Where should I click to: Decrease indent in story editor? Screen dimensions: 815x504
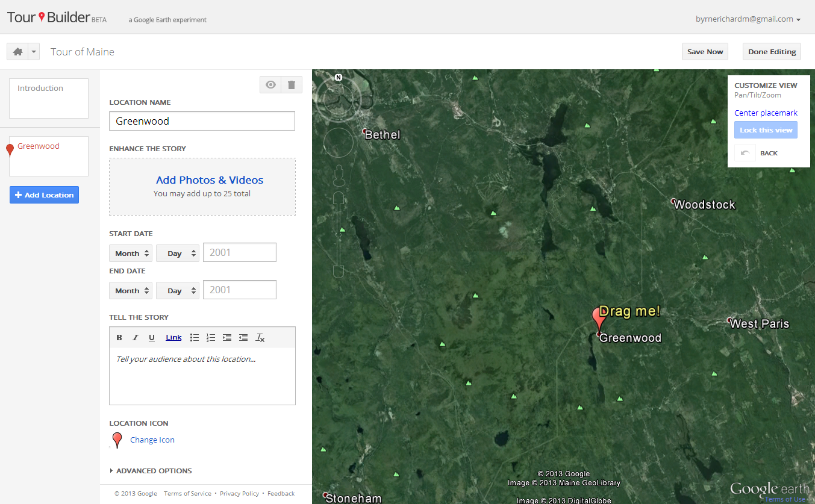click(243, 338)
